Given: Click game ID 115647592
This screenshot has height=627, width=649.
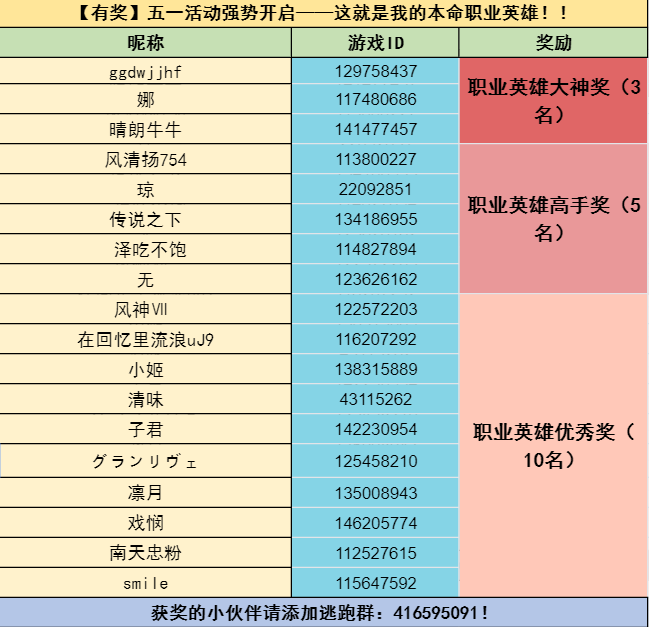Looking at the screenshot, I should point(375,582).
